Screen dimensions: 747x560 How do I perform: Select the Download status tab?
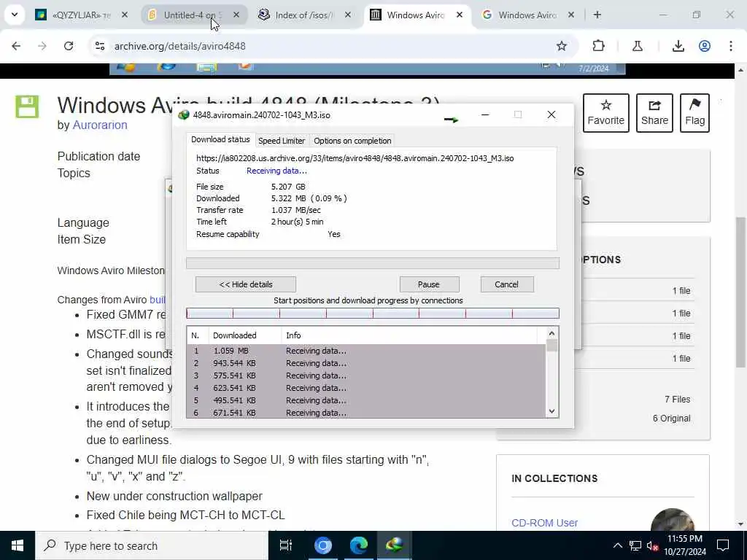pos(220,139)
